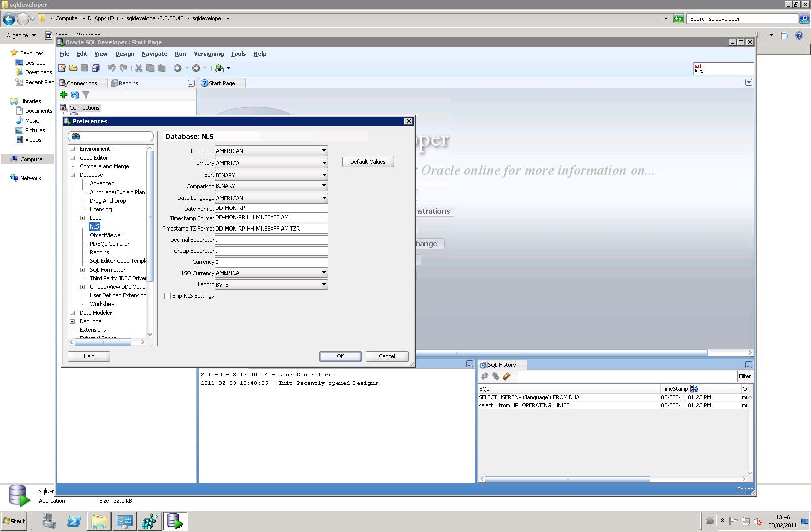Click the Back navigation arrow icon
Viewport: 811px width, 532px height.
tap(178, 68)
